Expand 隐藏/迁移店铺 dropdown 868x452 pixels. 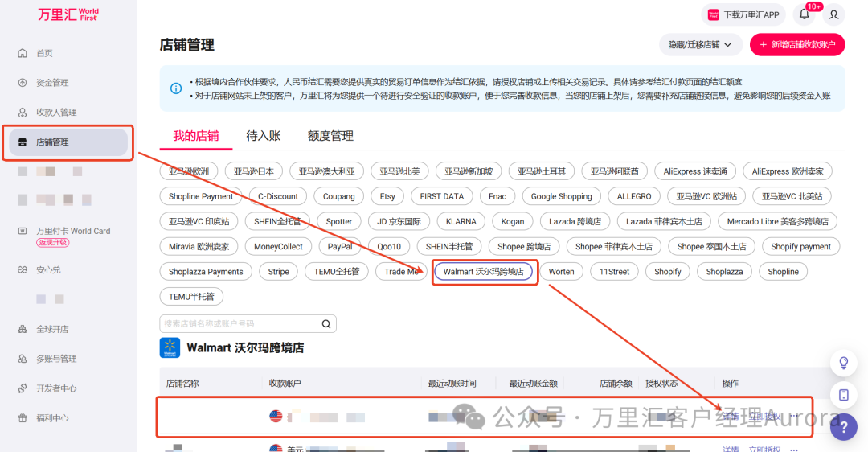[x=700, y=44]
